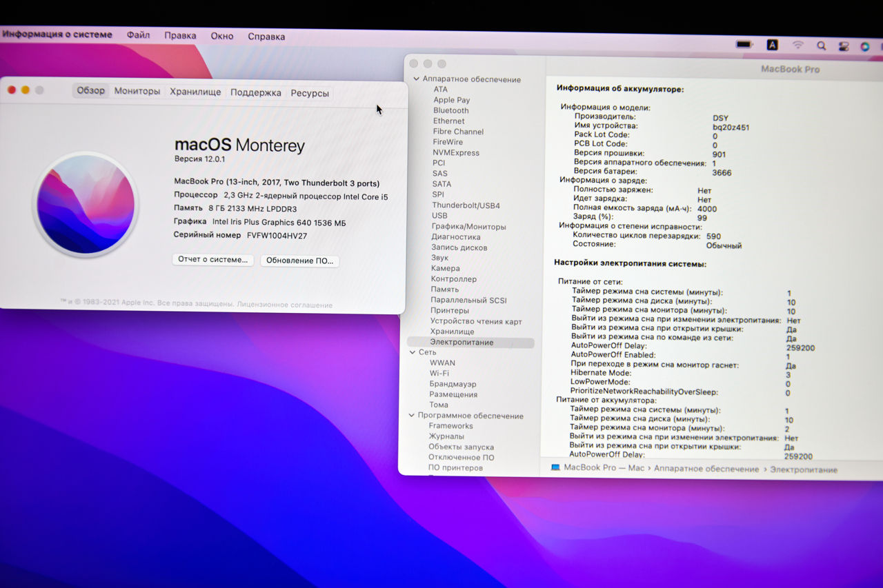Click the macOS Monterey logo image
Image resolution: width=883 pixels, height=588 pixels.
tap(86, 204)
